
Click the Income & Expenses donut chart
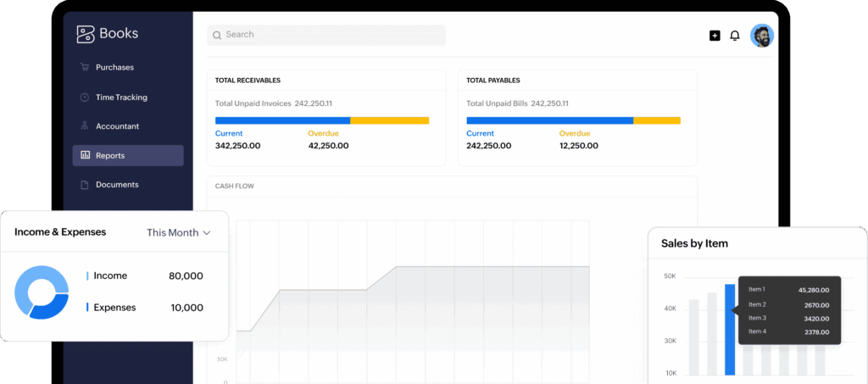pos(42,292)
